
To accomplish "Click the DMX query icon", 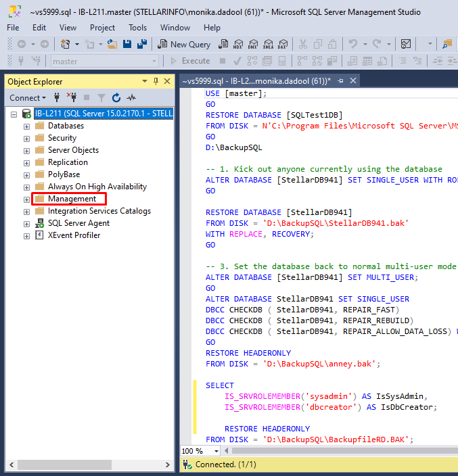I will point(253,45).
